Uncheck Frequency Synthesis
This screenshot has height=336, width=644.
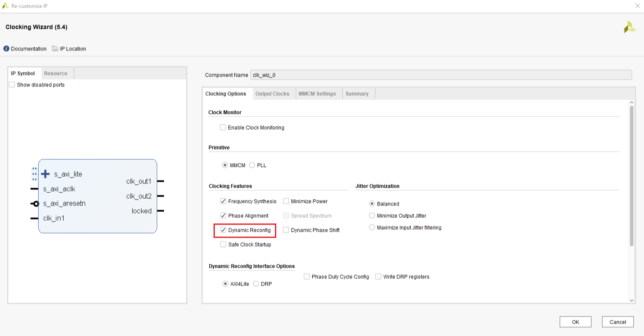point(223,201)
